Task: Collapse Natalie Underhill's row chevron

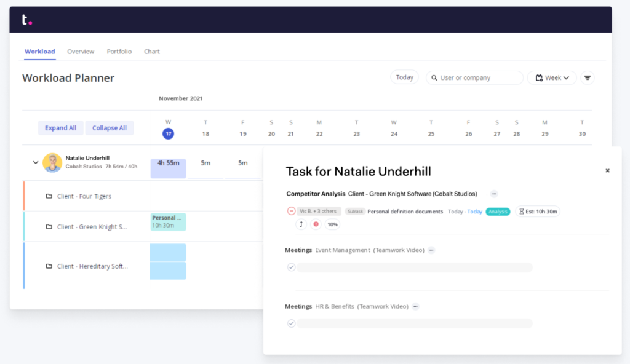Action: tap(35, 163)
